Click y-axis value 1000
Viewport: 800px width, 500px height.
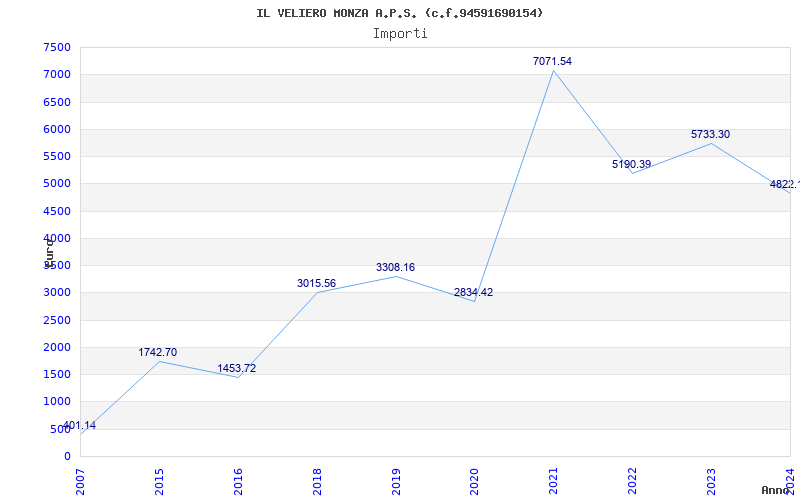57,402
